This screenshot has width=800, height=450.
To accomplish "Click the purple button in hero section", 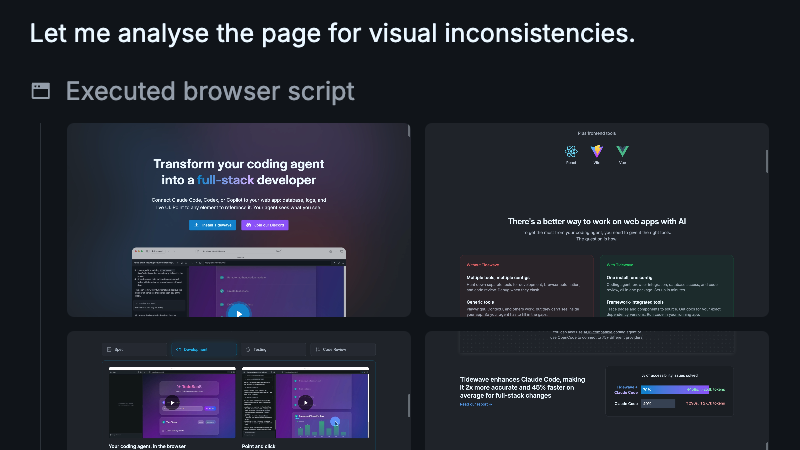I will click(x=265, y=225).
